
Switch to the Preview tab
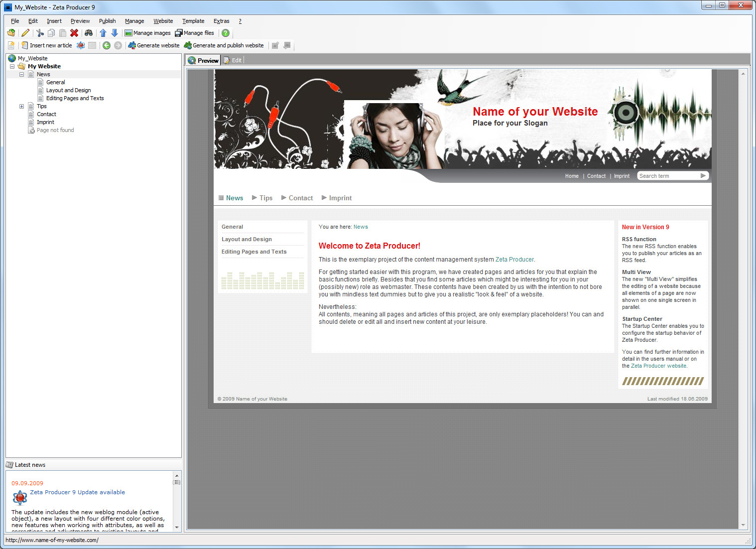click(203, 60)
